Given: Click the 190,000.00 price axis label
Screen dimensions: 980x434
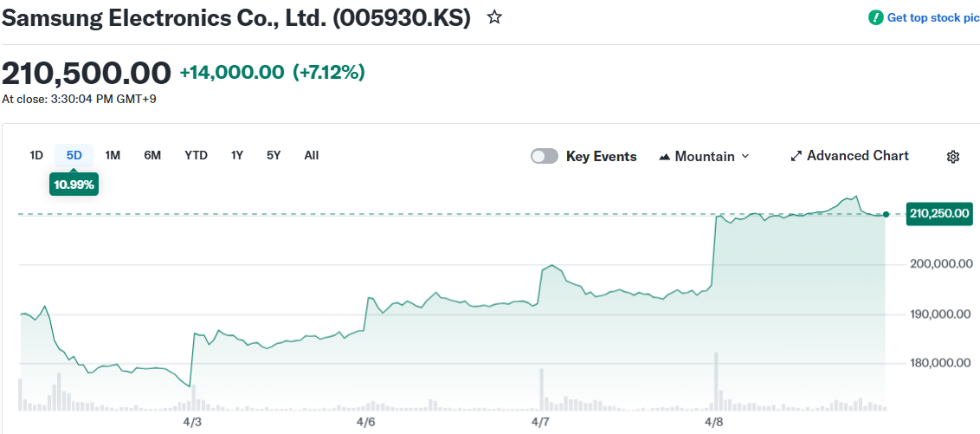Looking at the screenshot, I should coord(940,314).
